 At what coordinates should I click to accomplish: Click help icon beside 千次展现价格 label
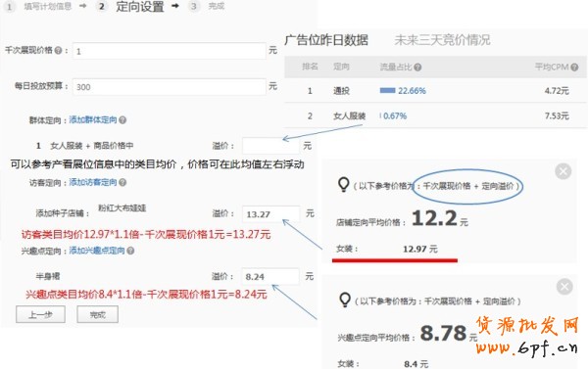pos(58,50)
